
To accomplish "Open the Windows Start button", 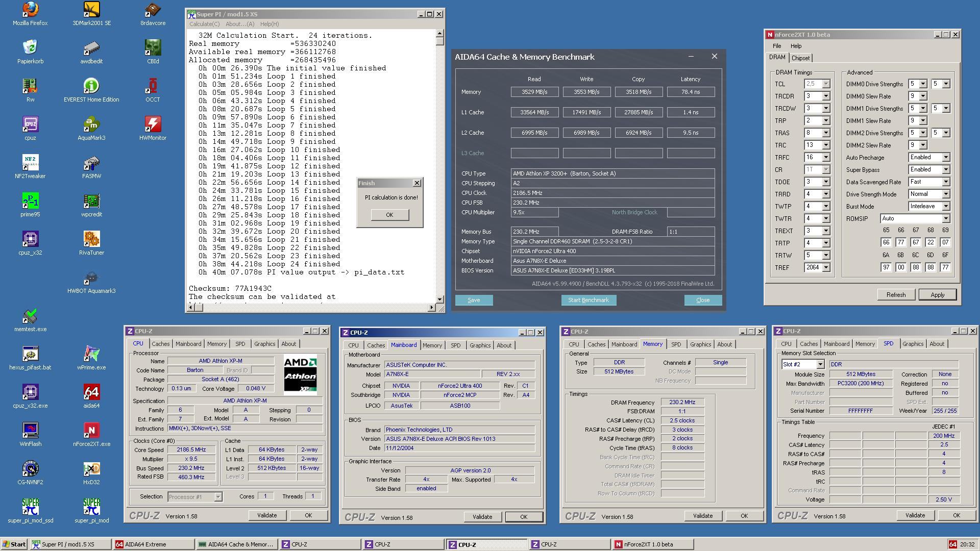I will [14, 544].
